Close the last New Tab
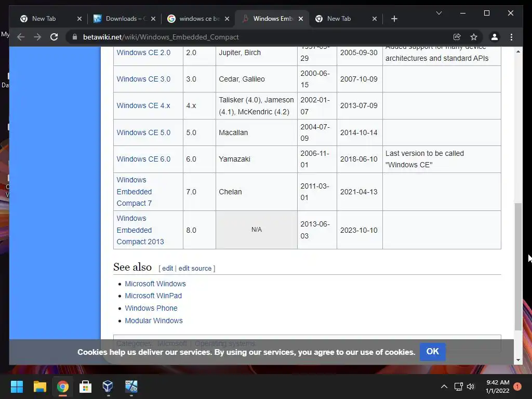This screenshot has height=399, width=532. point(375,19)
